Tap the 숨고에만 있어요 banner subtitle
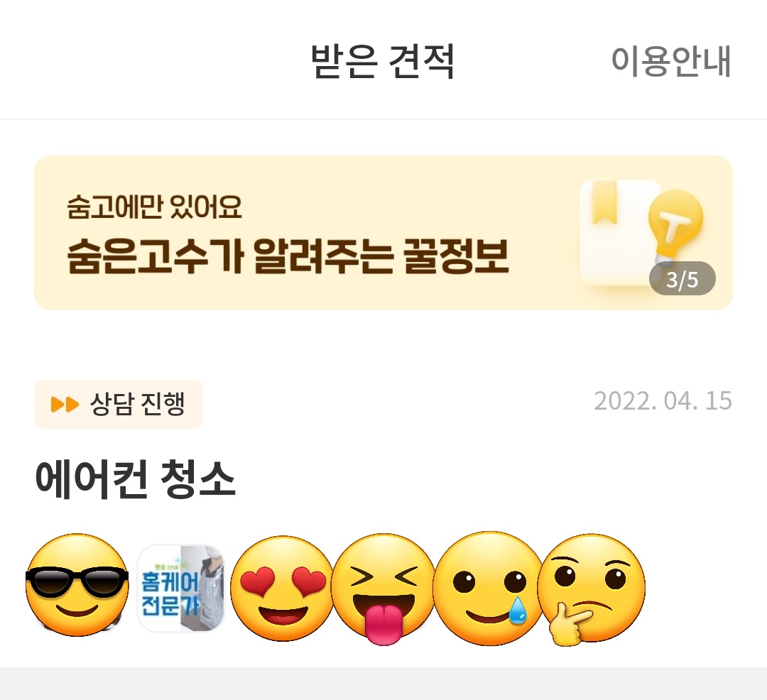The height and width of the screenshot is (700, 767). click(x=155, y=207)
